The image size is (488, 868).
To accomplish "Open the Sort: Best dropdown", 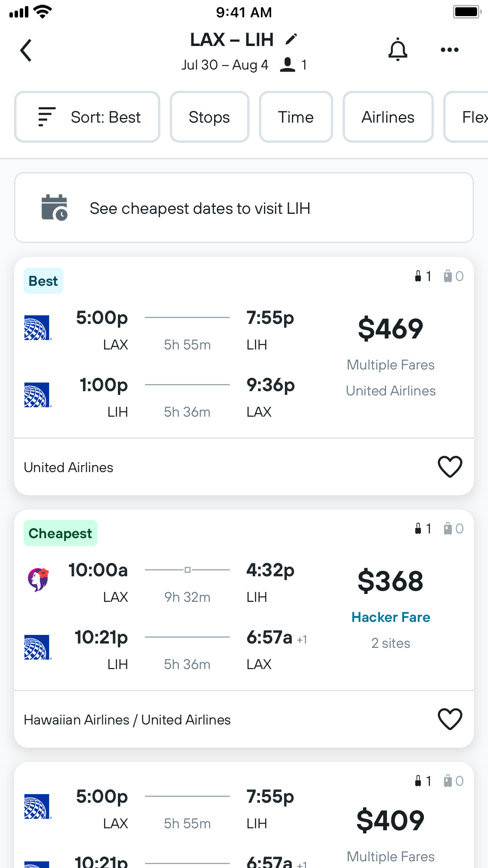I will [x=87, y=117].
